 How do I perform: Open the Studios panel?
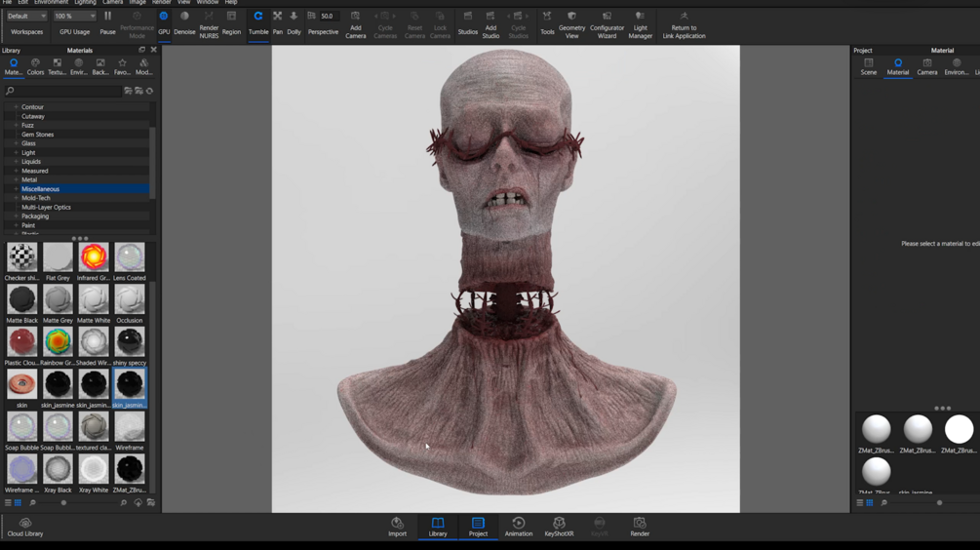pos(467,23)
